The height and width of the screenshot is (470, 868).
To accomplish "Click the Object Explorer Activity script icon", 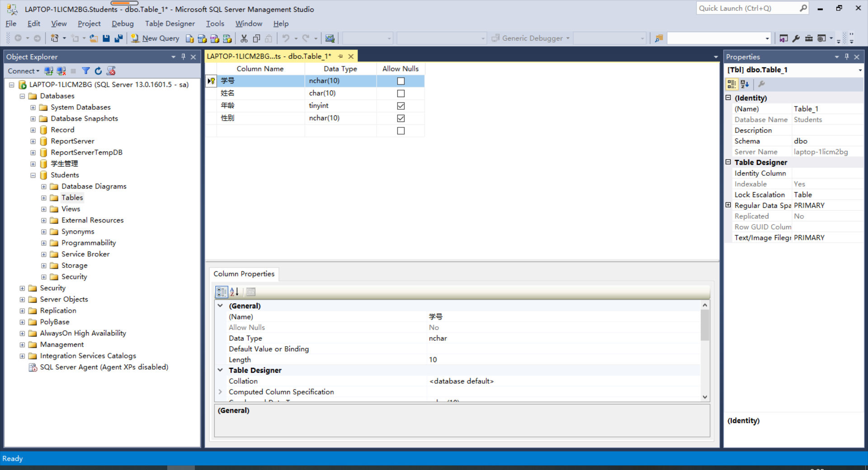I will click(x=111, y=71).
